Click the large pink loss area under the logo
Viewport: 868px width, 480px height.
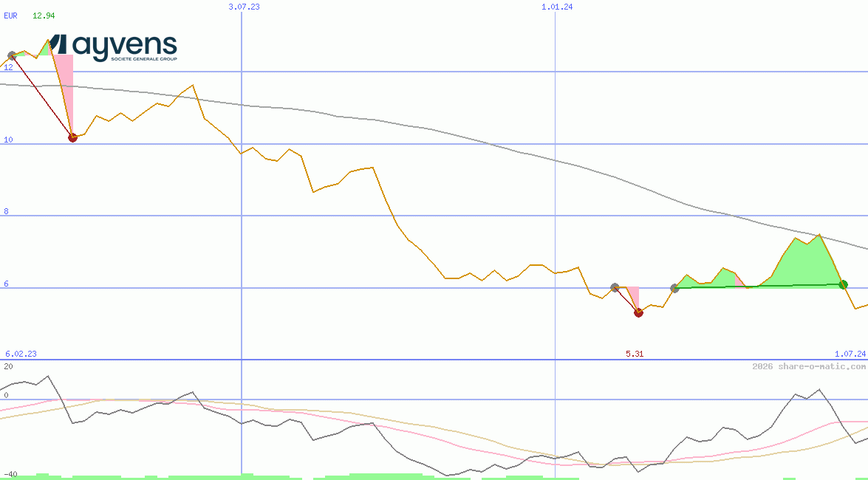(x=65, y=81)
